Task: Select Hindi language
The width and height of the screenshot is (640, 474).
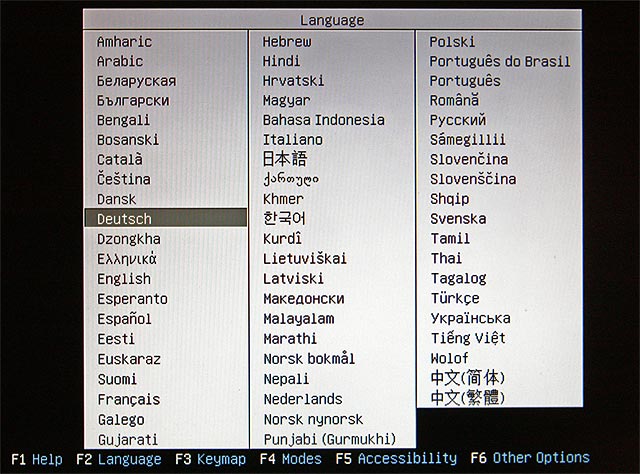Action: pyautogui.click(x=281, y=61)
